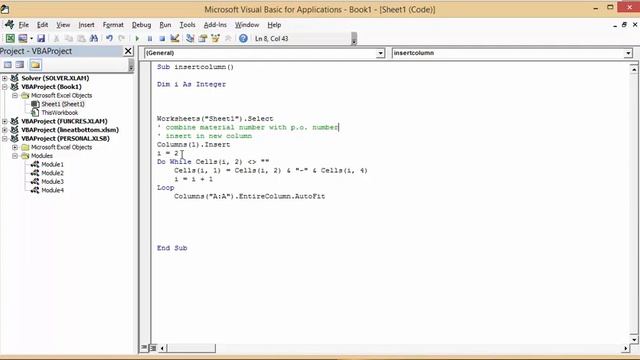Open the (General) object dropdown

(380, 53)
